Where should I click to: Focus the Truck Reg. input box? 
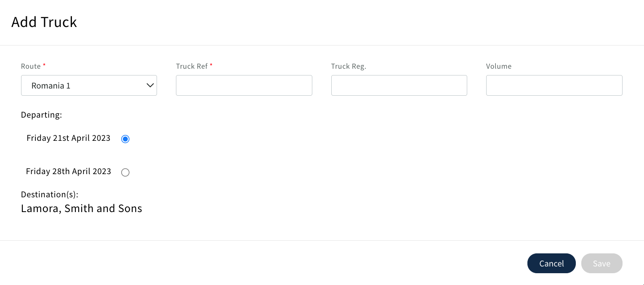[399, 85]
